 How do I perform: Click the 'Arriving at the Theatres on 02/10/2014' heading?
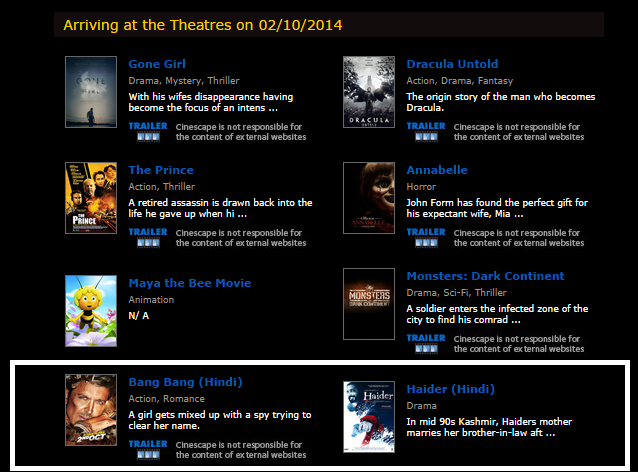coord(203,25)
